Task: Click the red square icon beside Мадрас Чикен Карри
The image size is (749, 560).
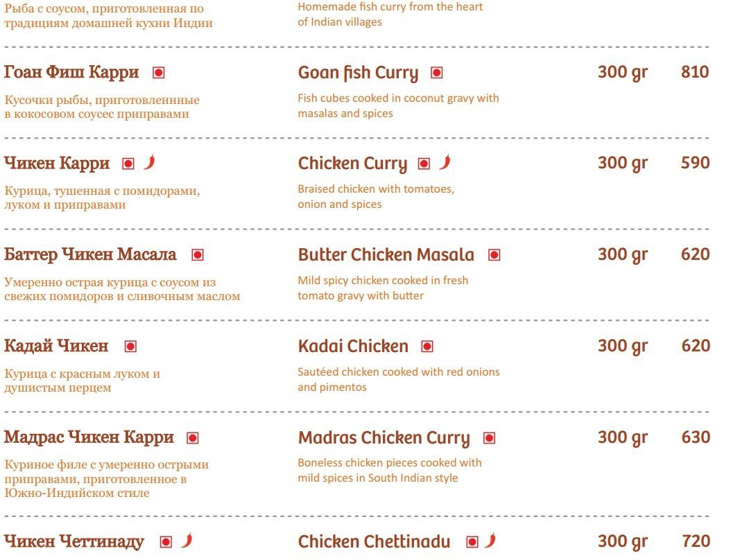Action: [193, 438]
